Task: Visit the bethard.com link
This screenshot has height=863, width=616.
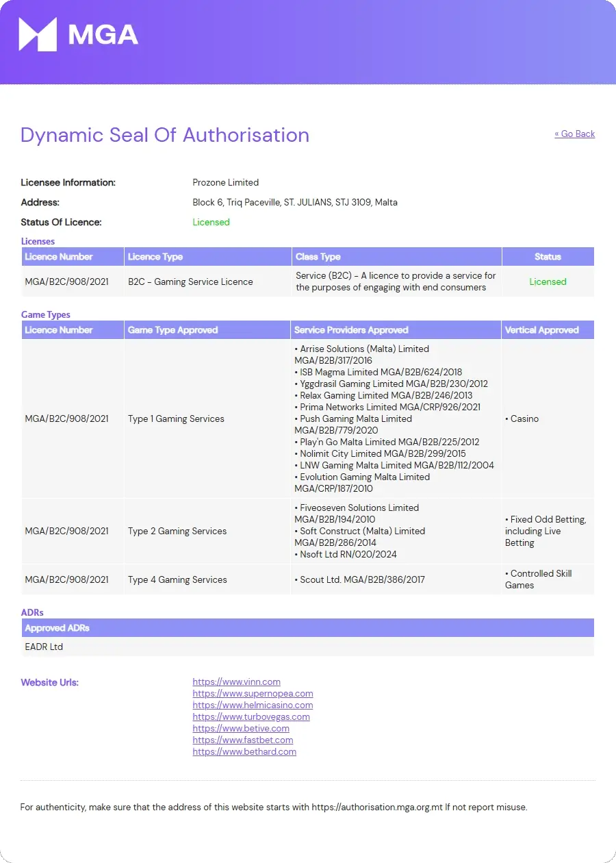Action: click(x=244, y=751)
